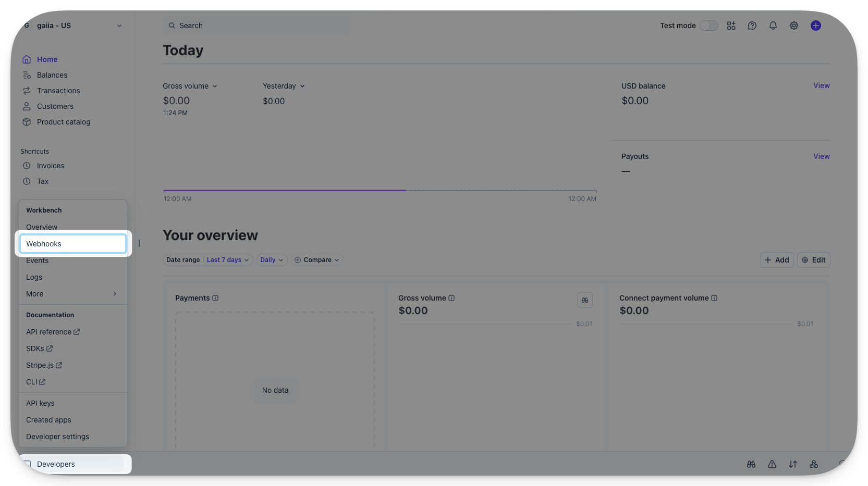Click the sidebar collapse handle
The height and width of the screenshot is (486, 868).
[139, 243]
